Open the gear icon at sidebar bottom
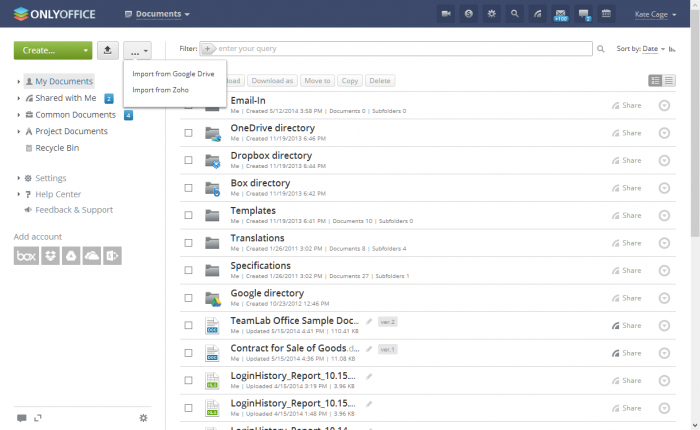The image size is (700, 430). click(x=143, y=418)
